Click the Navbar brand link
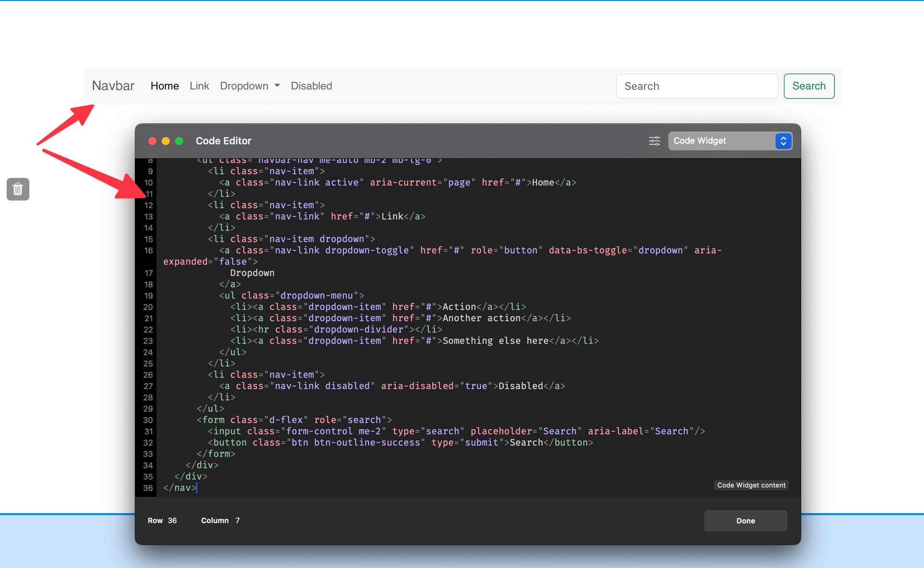 (113, 86)
